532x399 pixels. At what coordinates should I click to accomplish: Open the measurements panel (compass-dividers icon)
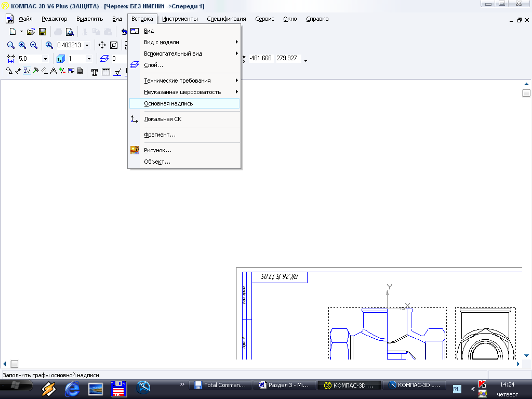54,71
